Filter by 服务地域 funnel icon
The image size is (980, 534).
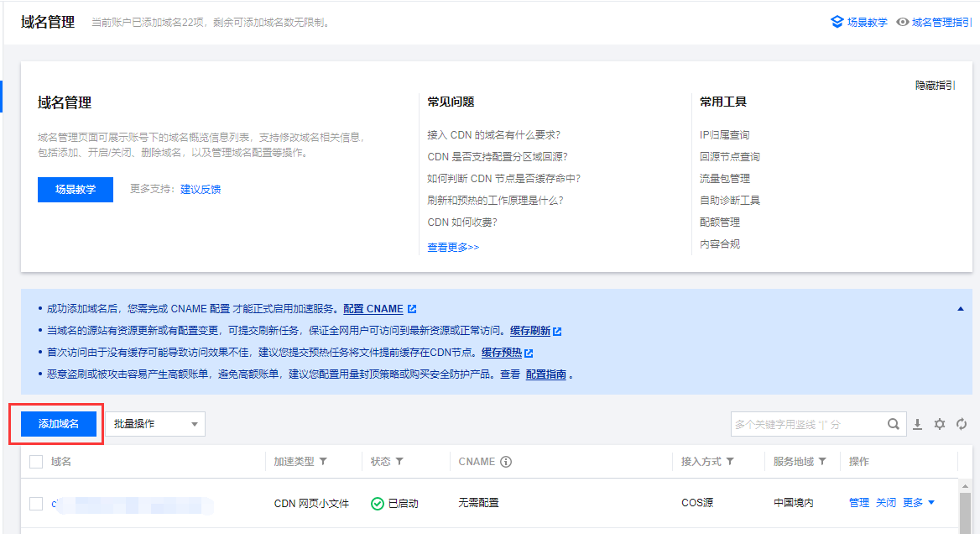click(x=822, y=462)
